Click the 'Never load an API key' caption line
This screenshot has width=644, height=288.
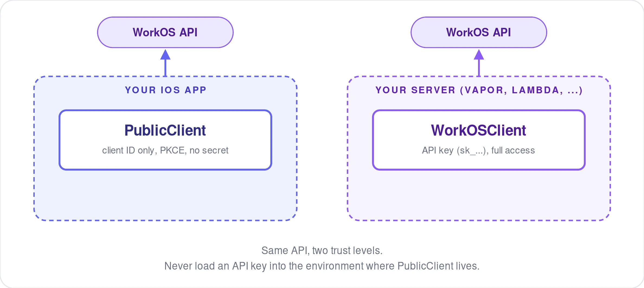click(x=322, y=266)
